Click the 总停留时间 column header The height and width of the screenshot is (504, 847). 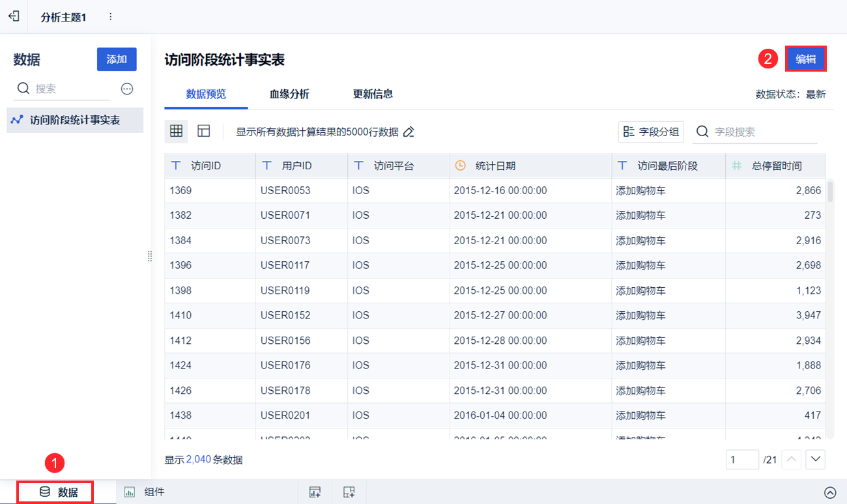tap(775, 166)
